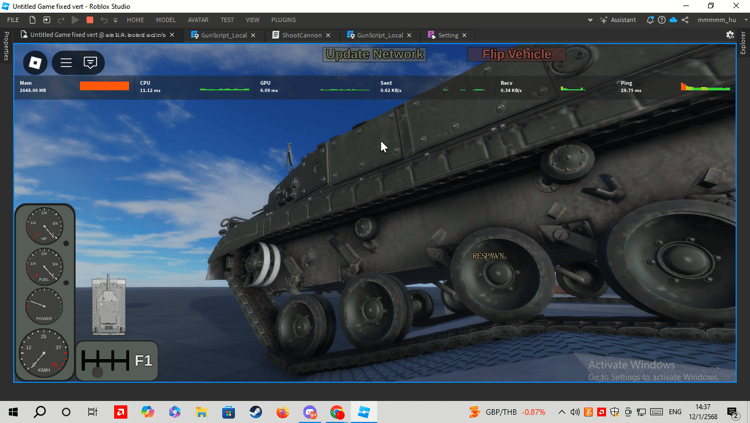Viewport: 750px width, 423px height.
Task: Click the POWER gauge dial
Action: click(x=44, y=306)
